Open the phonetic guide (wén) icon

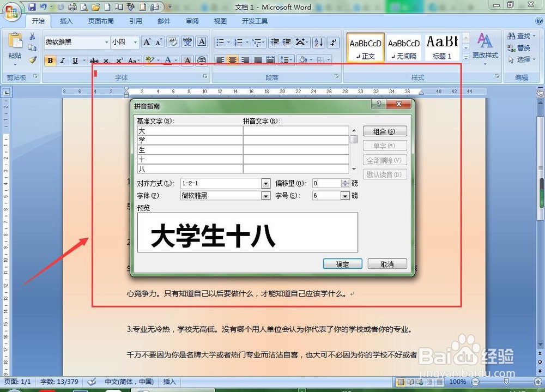(187, 42)
